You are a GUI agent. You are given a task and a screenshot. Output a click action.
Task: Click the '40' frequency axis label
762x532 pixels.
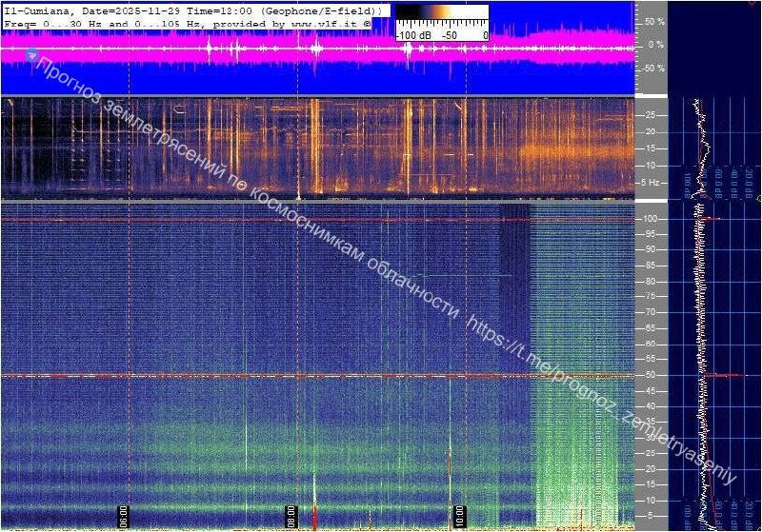[x=651, y=406]
